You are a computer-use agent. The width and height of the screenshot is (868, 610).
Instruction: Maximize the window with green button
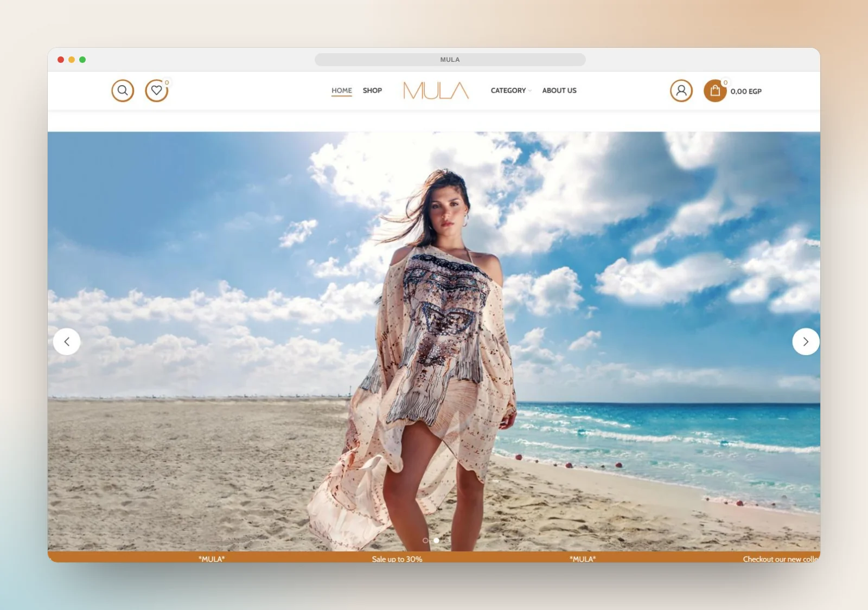point(82,60)
